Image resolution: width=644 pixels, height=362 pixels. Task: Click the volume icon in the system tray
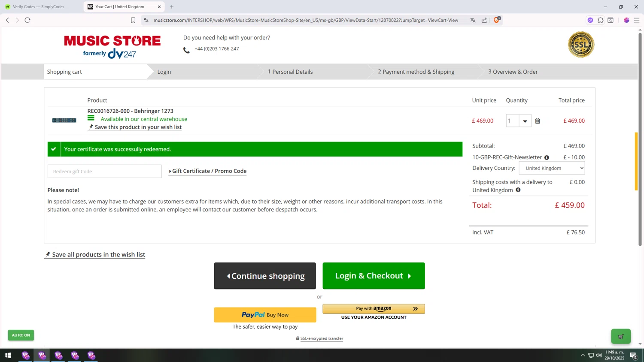coord(599,355)
